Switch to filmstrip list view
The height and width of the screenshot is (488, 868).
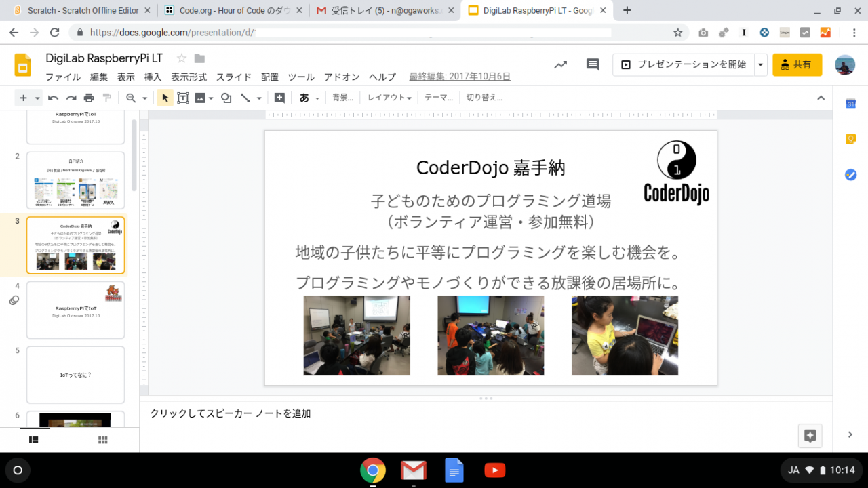[34, 440]
